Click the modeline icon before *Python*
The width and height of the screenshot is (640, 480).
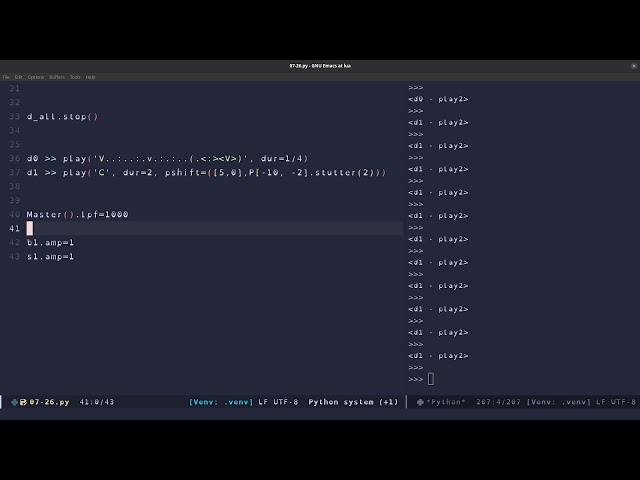pyautogui.click(x=420, y=402)
